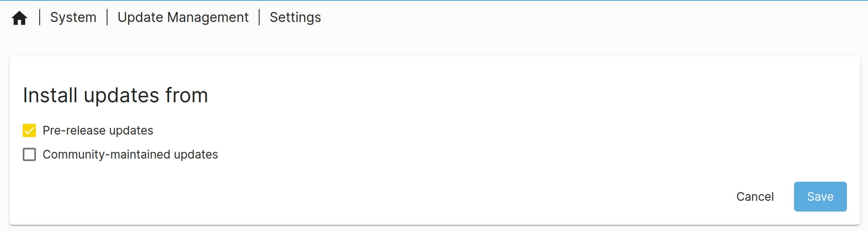Click the Save button
868x231 pixels.
coord(820,197)
